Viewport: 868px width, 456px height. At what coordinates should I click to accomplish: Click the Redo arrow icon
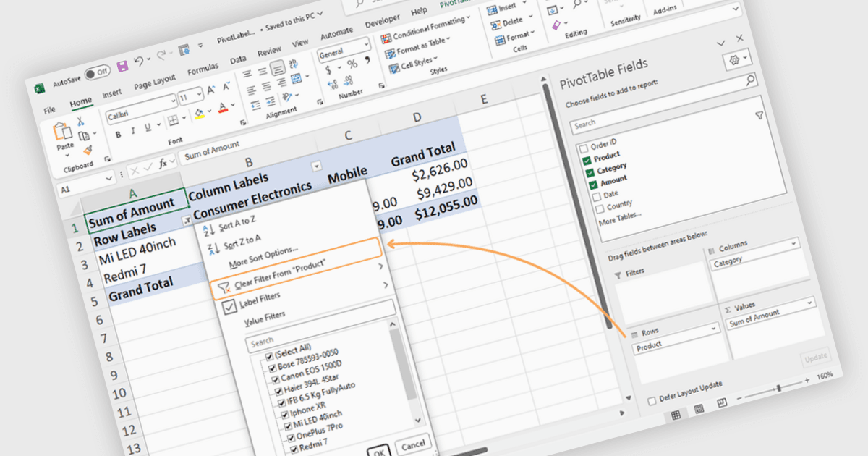[x=161, y=56]
